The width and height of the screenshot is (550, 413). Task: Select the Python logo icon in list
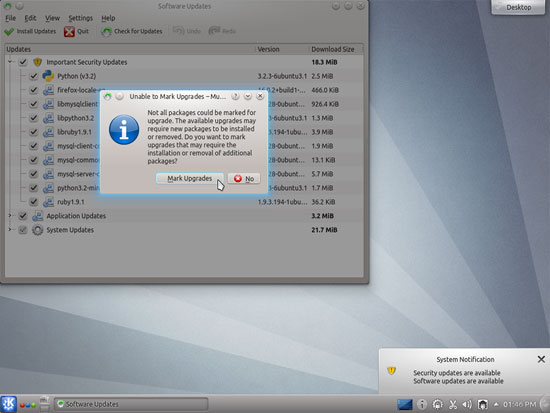point(48,76)
